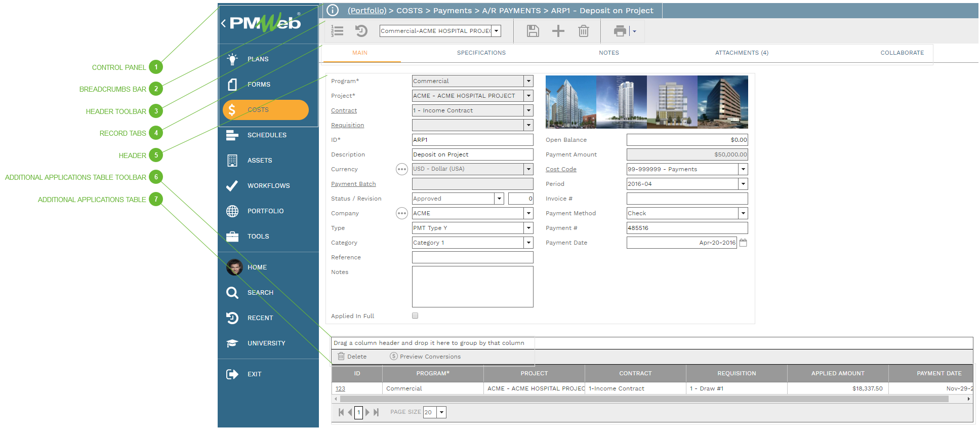
Task: Click into the Invoice # input field
Action: coord(687,199)
